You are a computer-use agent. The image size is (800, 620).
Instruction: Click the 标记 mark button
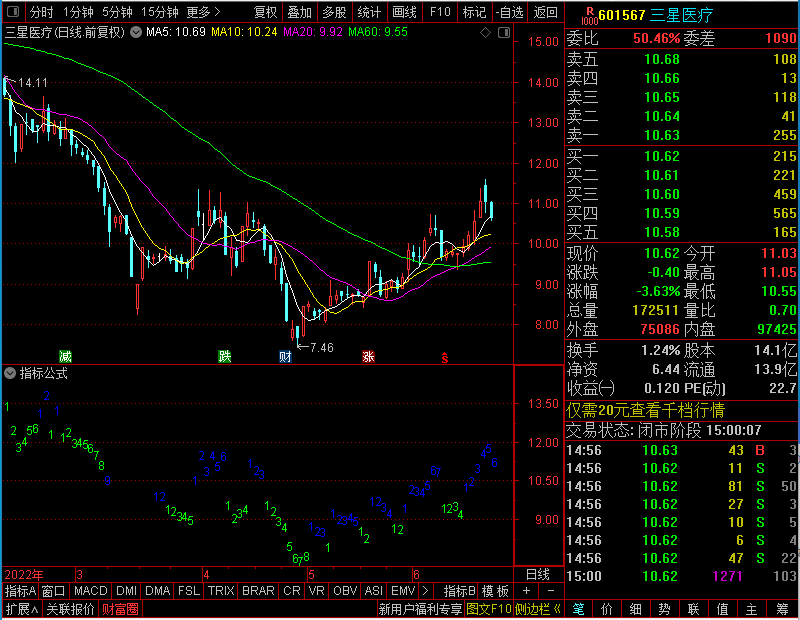pyautogui.click(x=474, y=12)
